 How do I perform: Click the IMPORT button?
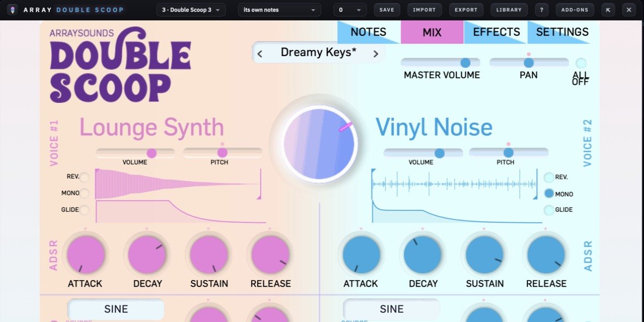424,10
